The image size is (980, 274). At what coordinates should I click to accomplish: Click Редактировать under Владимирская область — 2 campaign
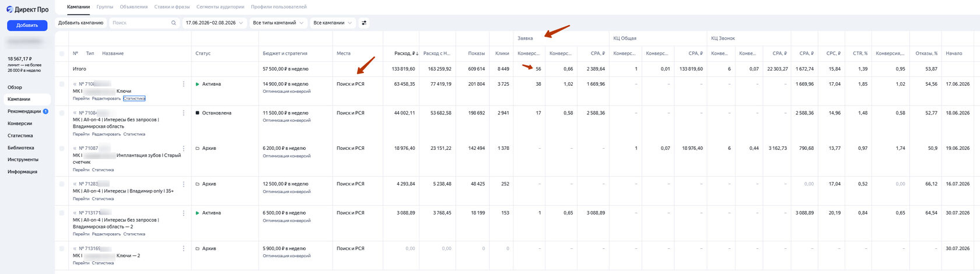pos(106,234)
